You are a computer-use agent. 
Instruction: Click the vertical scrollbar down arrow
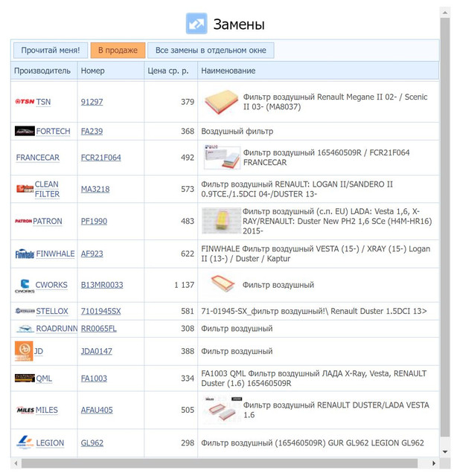[445, 451]
